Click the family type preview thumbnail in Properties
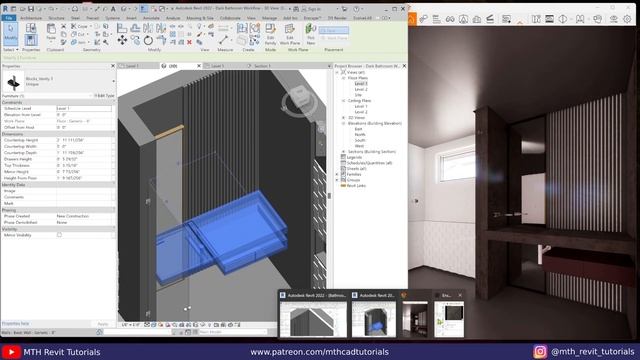 click(13, 82)
